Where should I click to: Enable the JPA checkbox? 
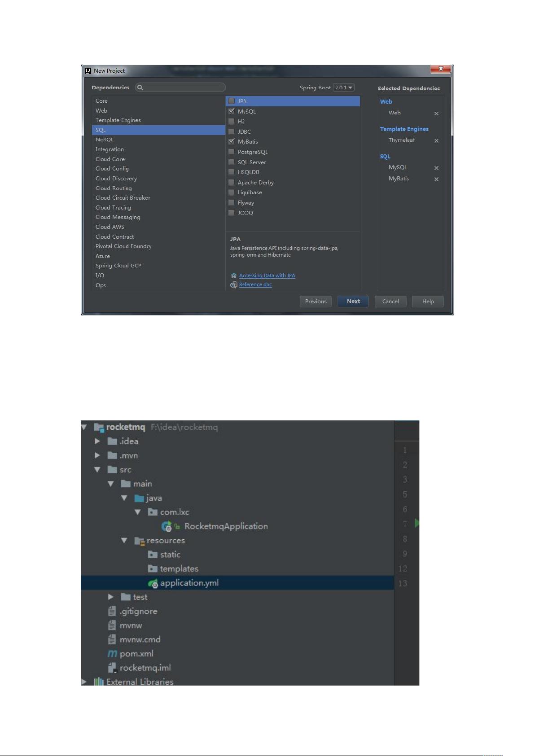(x=232, y=101)
